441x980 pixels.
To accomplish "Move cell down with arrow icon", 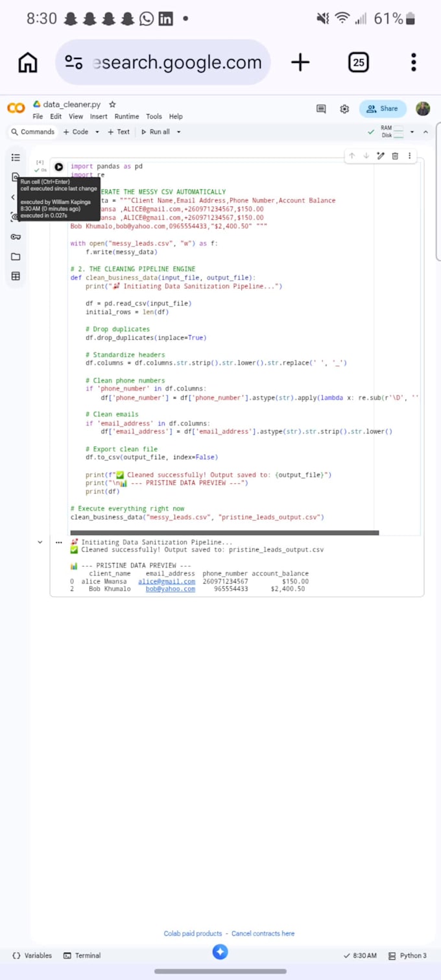I will 366,156.
